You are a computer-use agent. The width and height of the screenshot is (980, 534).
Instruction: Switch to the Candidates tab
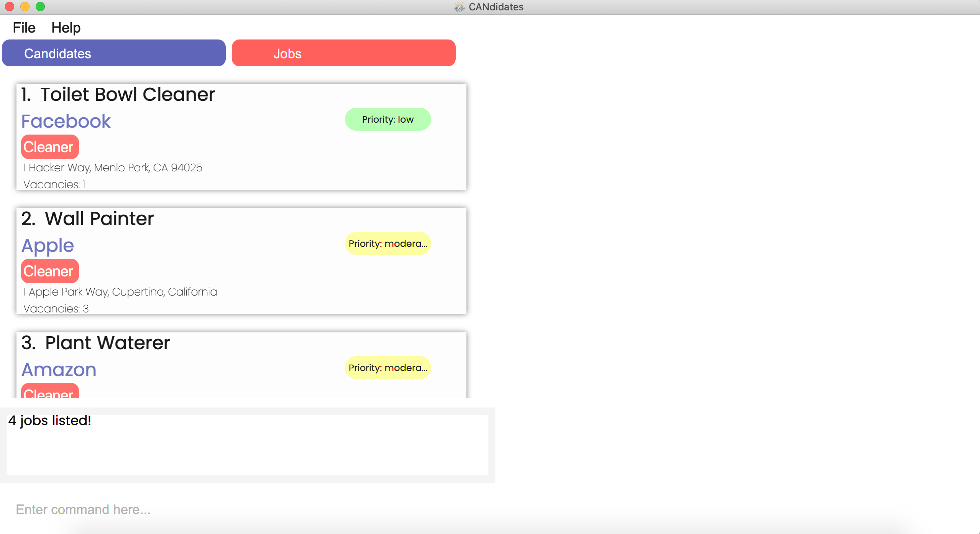click(114, 53)
